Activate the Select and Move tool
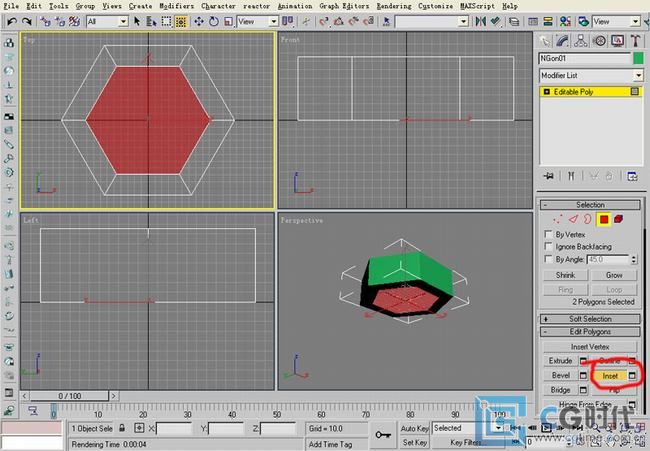 [x=199, y=21]
